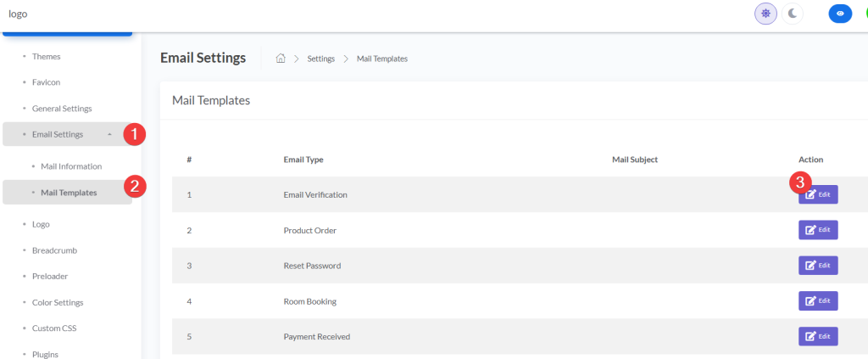Edit the Email Verification template
The width and height of the screenshot is (868, 359).
click(x=817, y=194)
